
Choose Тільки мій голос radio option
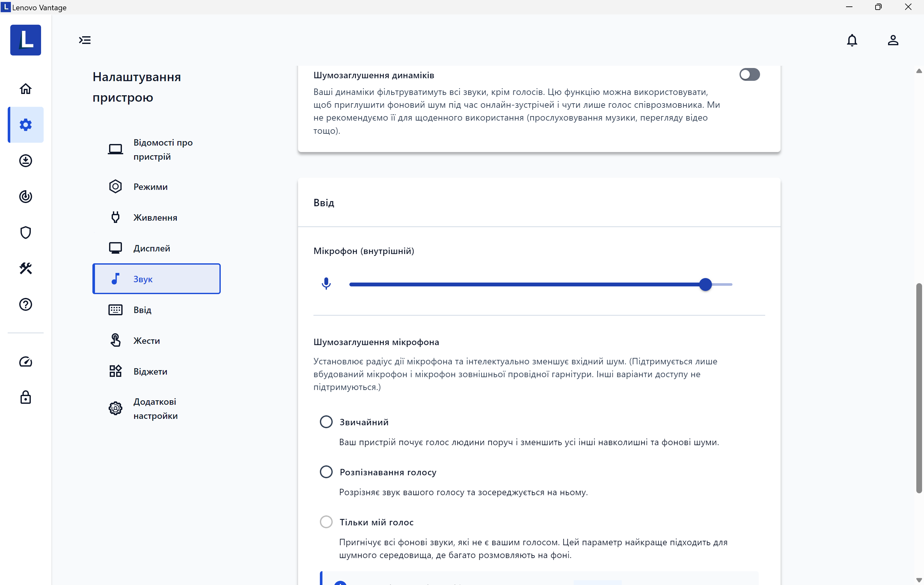326,522
